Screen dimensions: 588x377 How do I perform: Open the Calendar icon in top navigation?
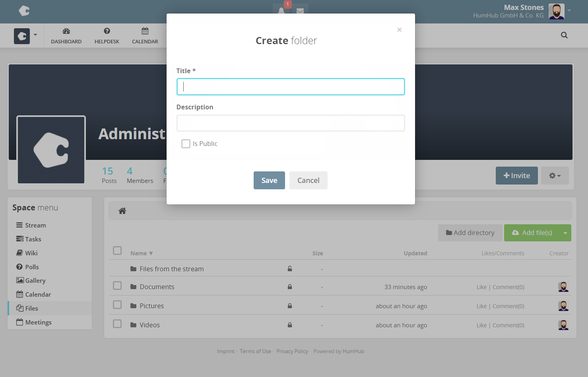click(145, 31)
